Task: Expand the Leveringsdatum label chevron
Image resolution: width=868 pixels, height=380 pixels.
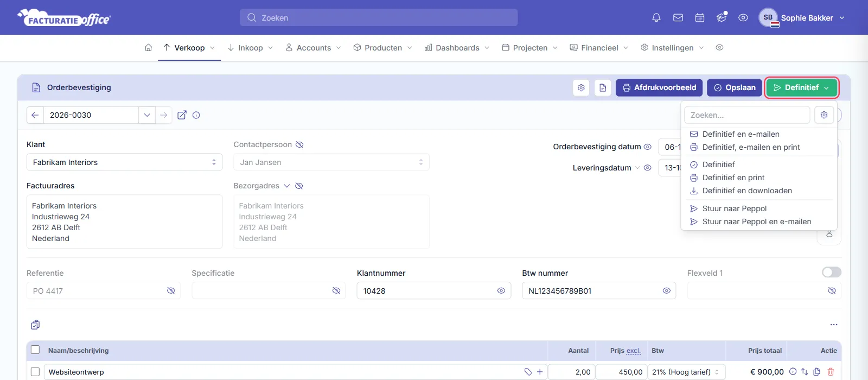Action: point(637,168)
